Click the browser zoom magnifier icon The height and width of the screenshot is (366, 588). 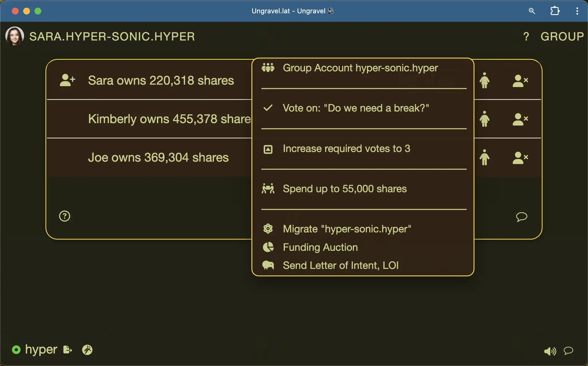532,11
